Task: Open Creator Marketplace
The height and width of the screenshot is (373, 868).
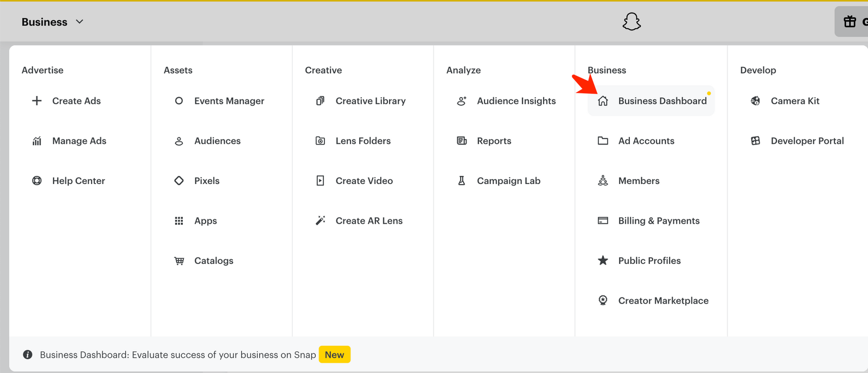Action: pos(663,301)
